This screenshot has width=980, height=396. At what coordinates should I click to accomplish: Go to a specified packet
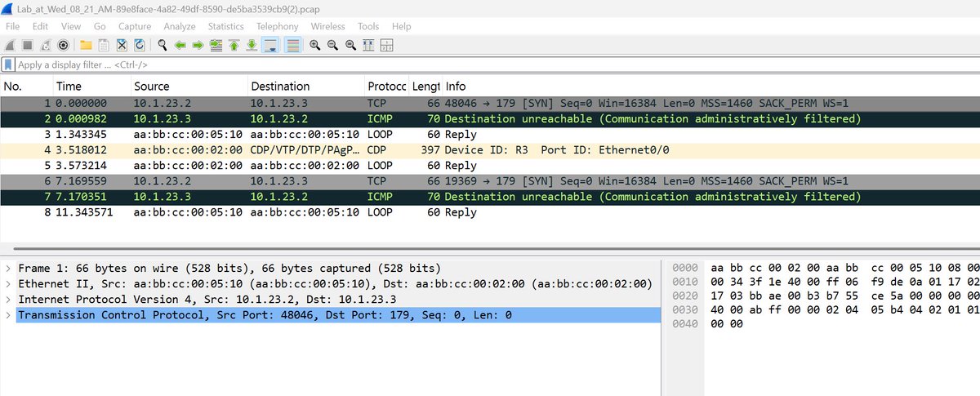tap(216, 44)
